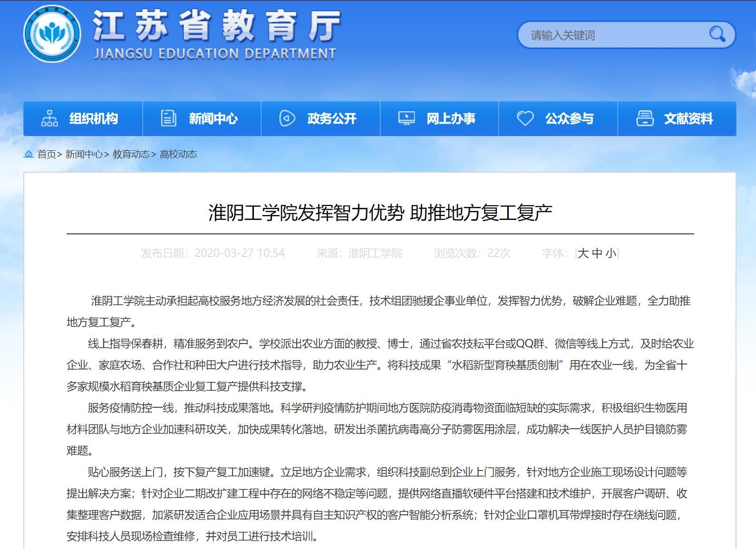Image resolution: width=756 pixels, height=549 pixels.
Task: Select the 公众参与 menu item
Action: pos(569,118)
